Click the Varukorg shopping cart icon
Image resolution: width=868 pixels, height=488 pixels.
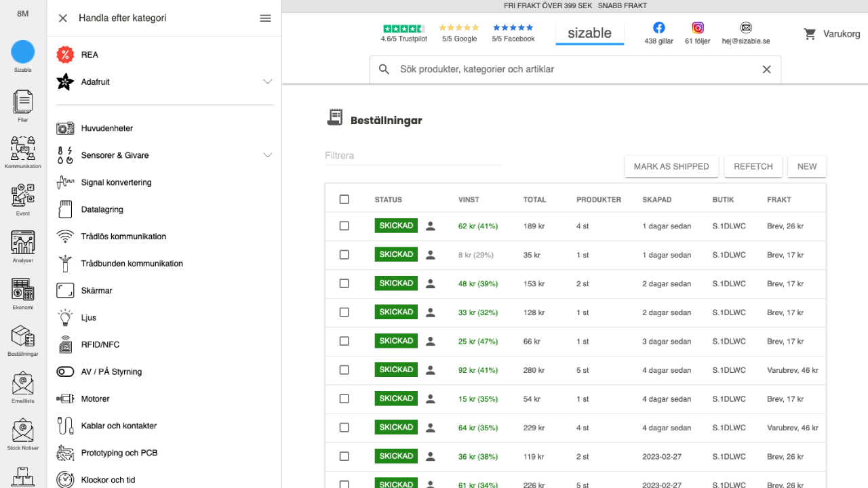pos(810,34)
